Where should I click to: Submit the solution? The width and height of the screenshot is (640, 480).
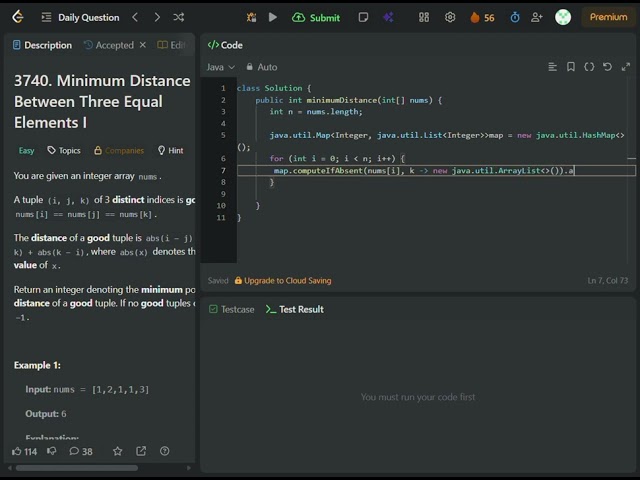click(316, 18)
